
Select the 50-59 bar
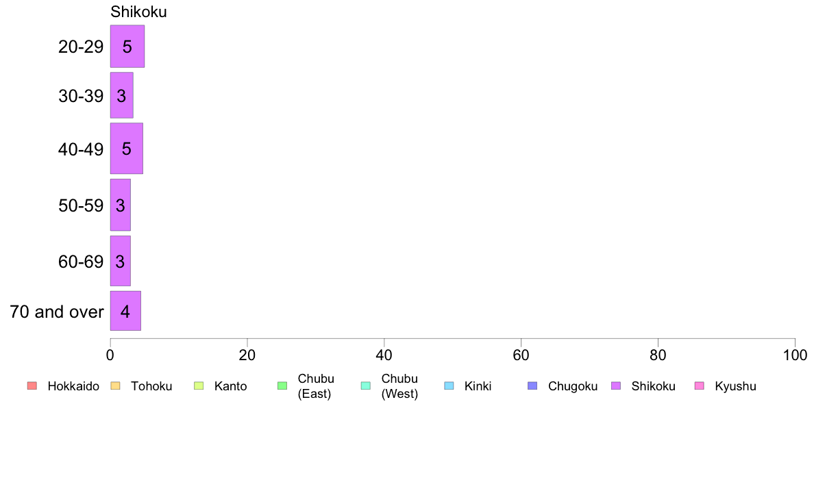[120, 205]
